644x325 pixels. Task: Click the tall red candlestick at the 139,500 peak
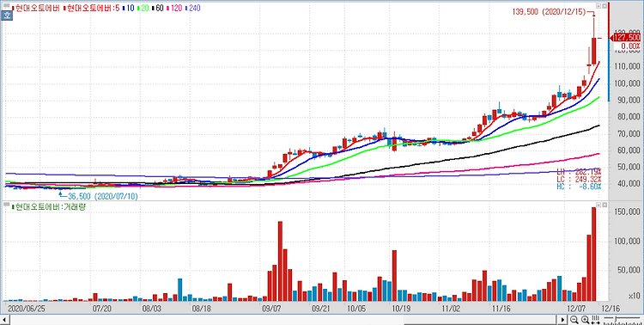coord(593,51)
